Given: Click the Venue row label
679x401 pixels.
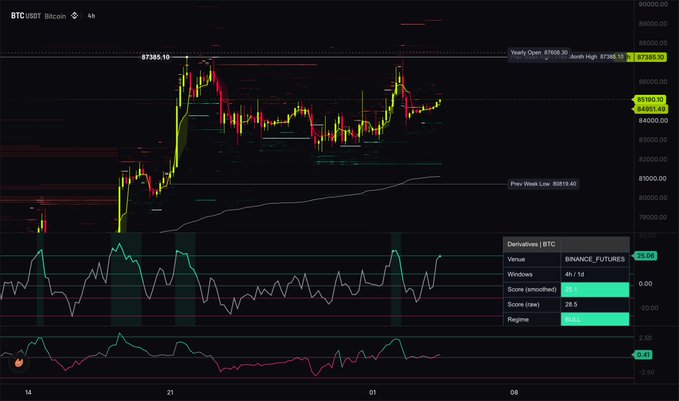Looking at the screenshot, I should tap(516, 259).
